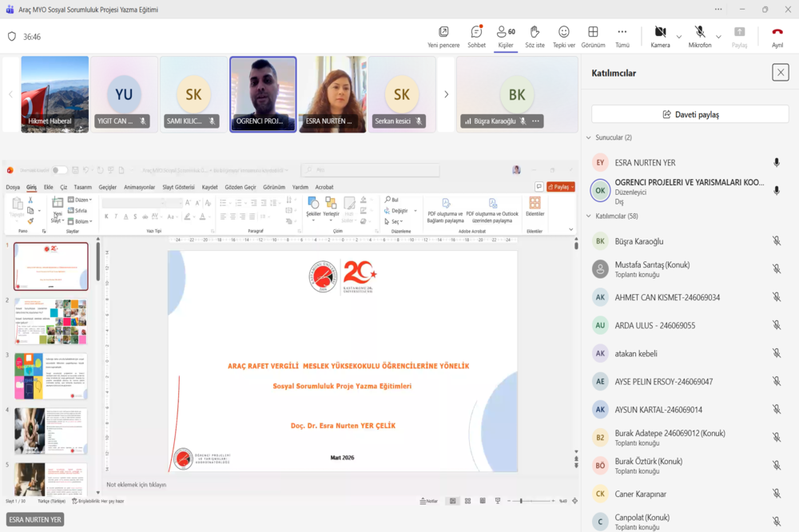Toggle the Kişiler participants panel
This screenshot has width=799, height=532.
click(x=506, y=37)
